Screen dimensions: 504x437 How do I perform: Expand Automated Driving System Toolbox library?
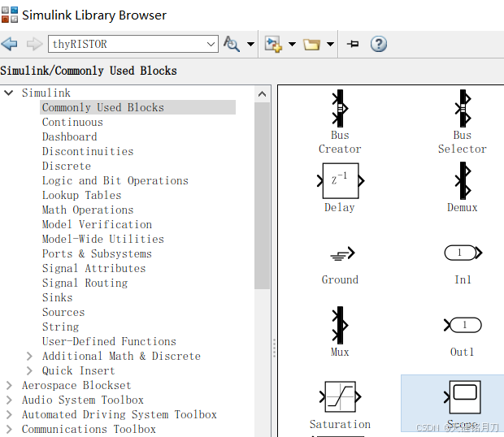(x=9, y=414)
